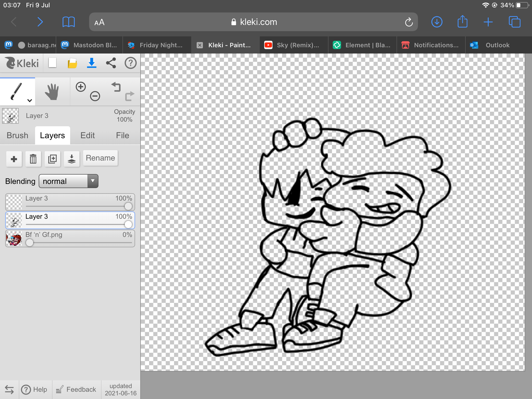Click the Kleki share icon
532x399 pixels.
[111, 63]
